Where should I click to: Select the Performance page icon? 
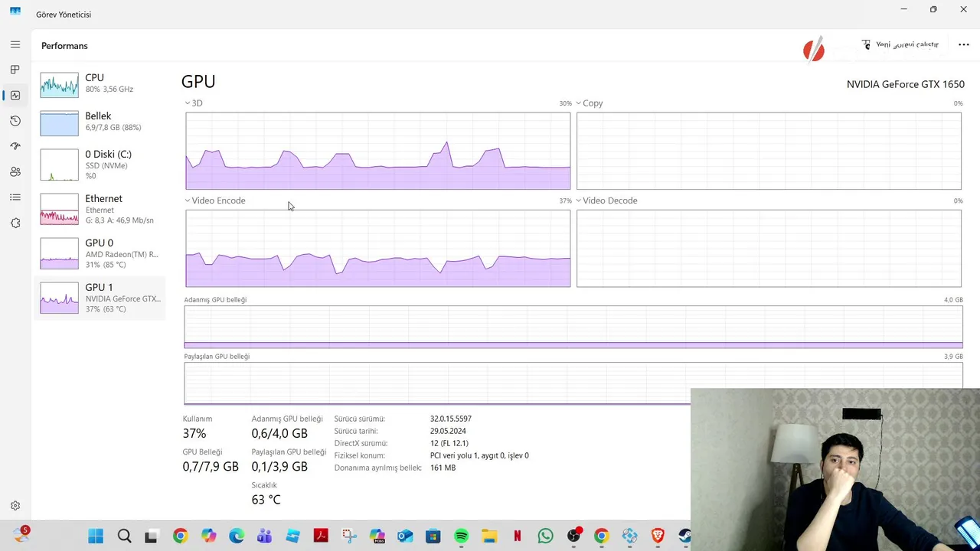[15, 96]
